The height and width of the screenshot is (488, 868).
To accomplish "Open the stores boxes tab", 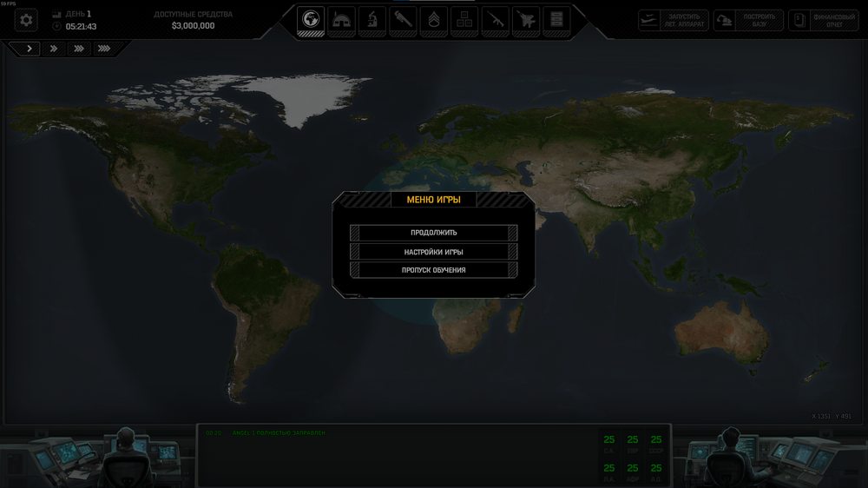I will pyautogui.click(x=464, y=21).
